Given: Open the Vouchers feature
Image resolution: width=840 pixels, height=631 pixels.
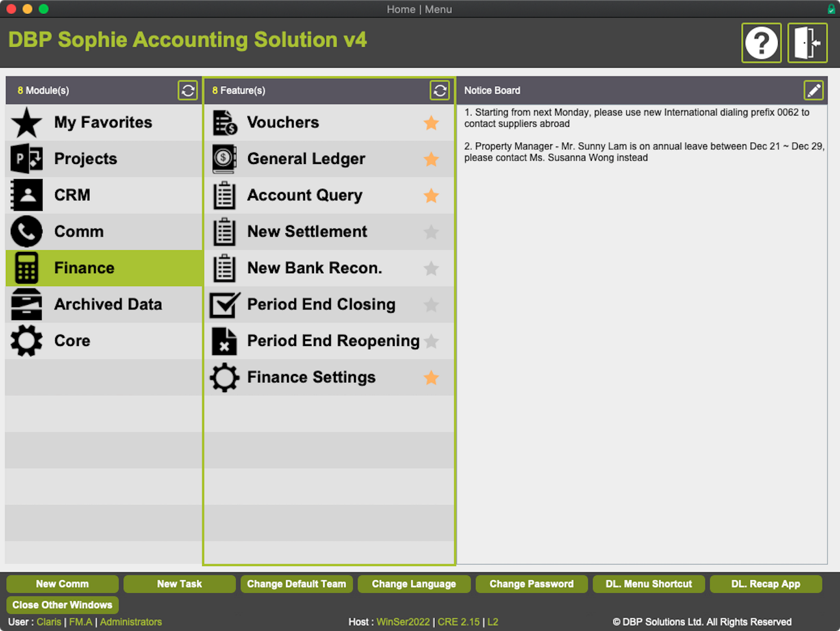Looking at the screenshot, I should coord(329,122).
